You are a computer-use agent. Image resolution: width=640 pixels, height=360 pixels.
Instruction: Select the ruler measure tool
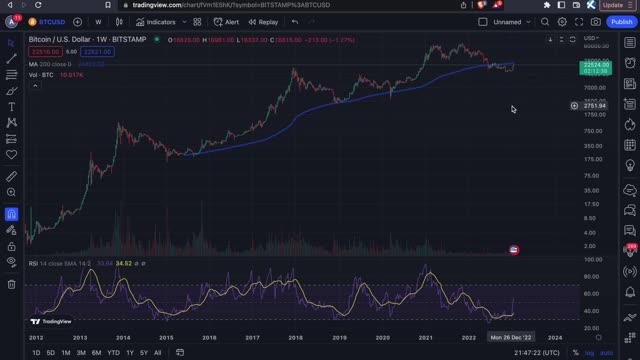[x=11, y=176]
